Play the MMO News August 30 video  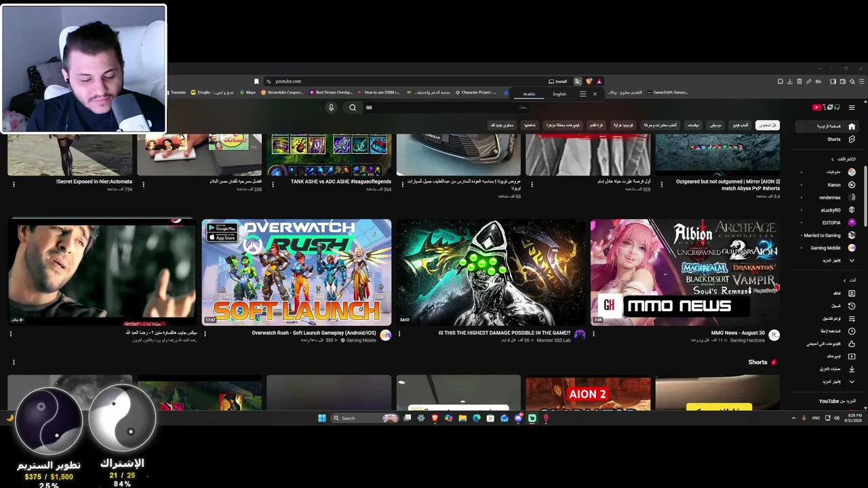[x=685, y=272]
